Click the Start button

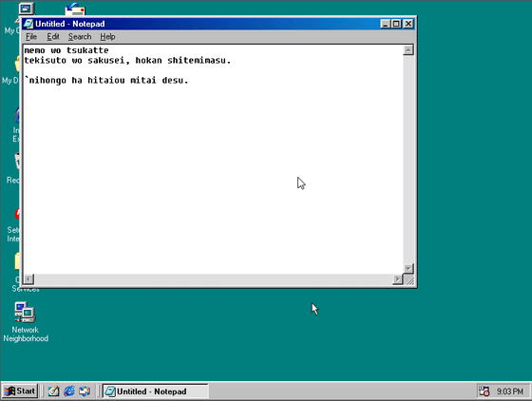(20, 391)
